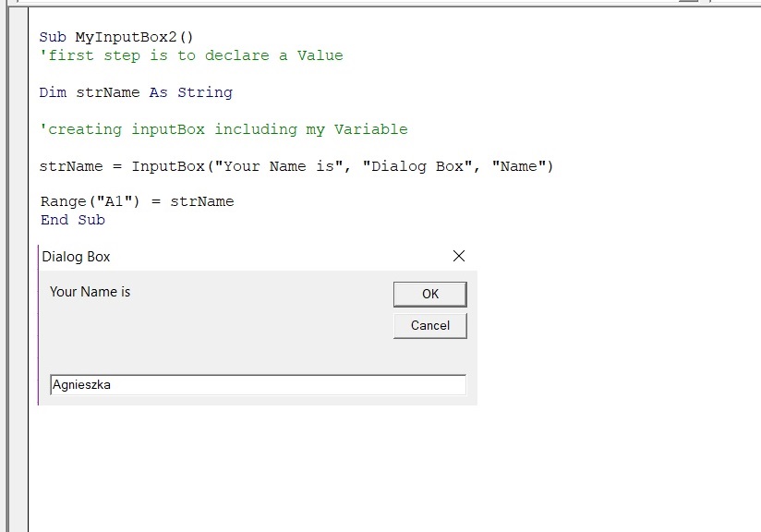Screen dimensions: 761x532
Task: Click OK in the Dialog Box
Action: coord(429,294)
